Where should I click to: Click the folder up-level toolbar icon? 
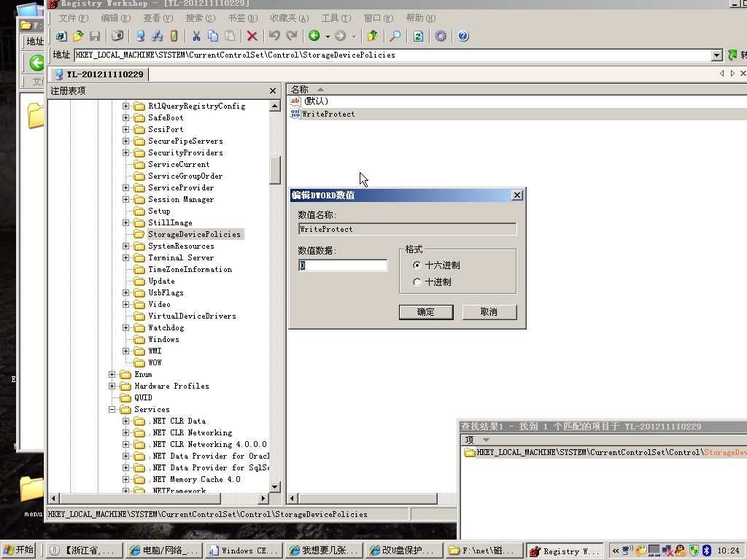tap(373, 36)
